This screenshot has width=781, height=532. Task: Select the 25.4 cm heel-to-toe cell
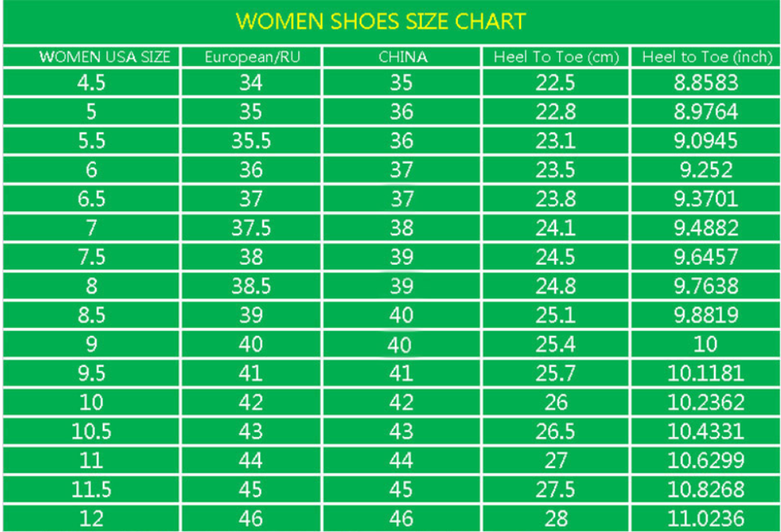coord(555,344)
